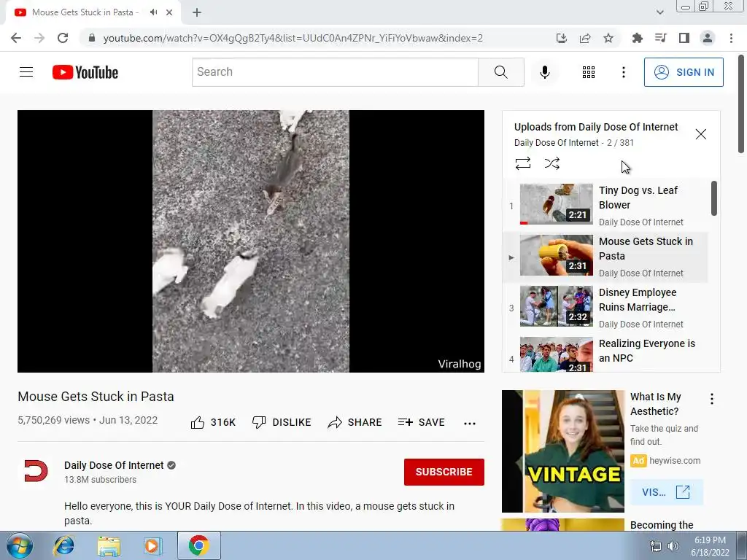Mute the tab via the speaker icon
This screenshot has width=747, height=560.
[153, 12]
